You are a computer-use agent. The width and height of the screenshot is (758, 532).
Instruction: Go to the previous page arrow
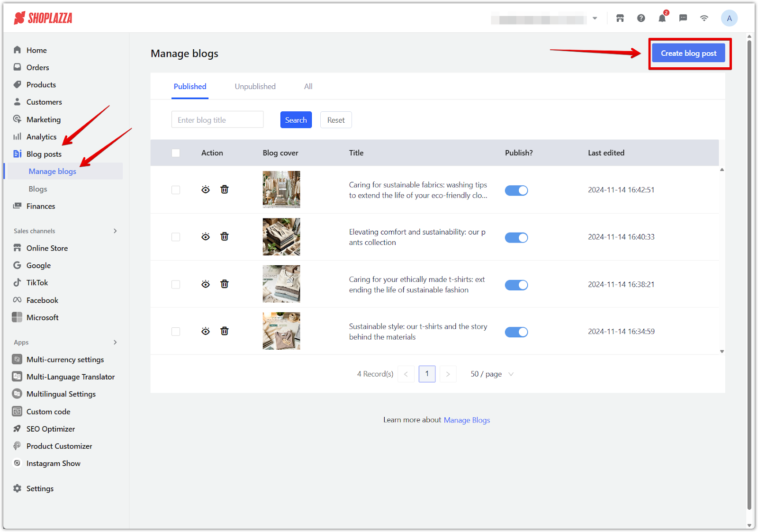tap(406, 374)
